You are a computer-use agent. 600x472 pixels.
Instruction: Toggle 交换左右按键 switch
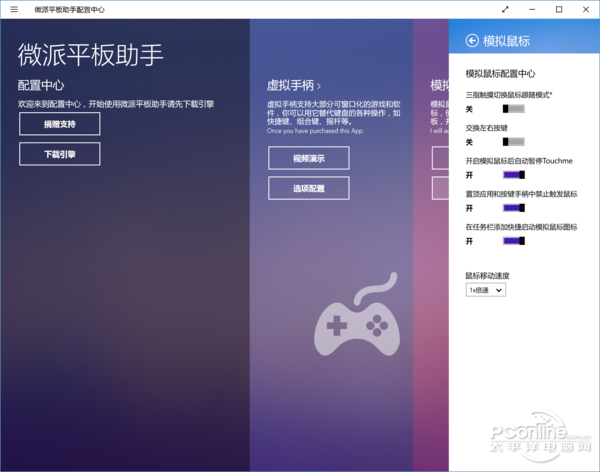[x=514, y=142]
